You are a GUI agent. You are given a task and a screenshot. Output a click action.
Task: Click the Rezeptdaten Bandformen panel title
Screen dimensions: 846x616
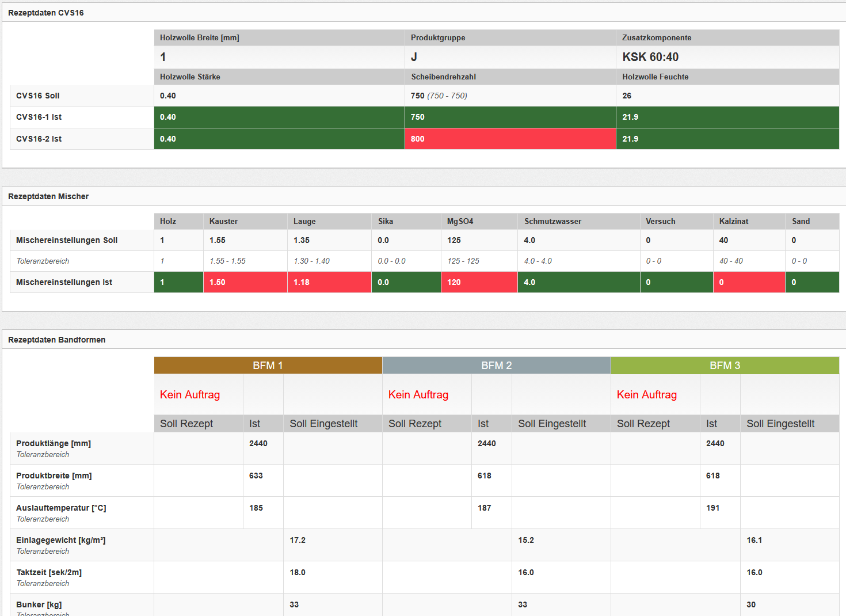pyautogui.click(x=56, y=340)
